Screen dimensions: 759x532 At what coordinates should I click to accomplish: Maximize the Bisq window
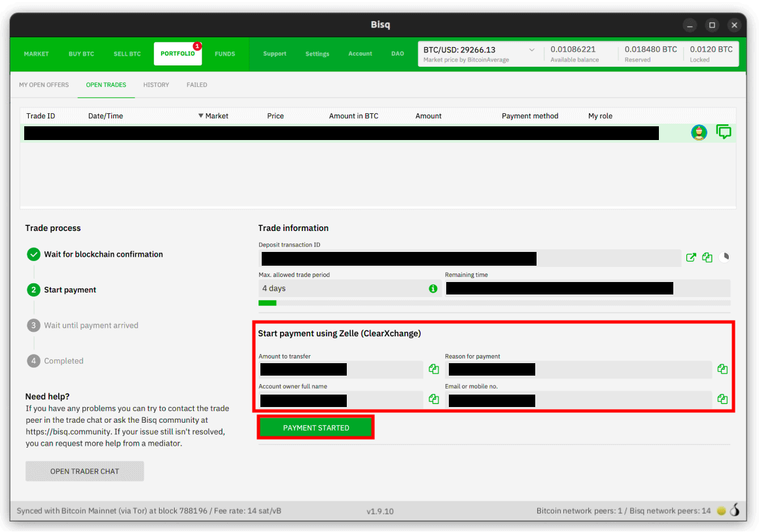point(712,25)
